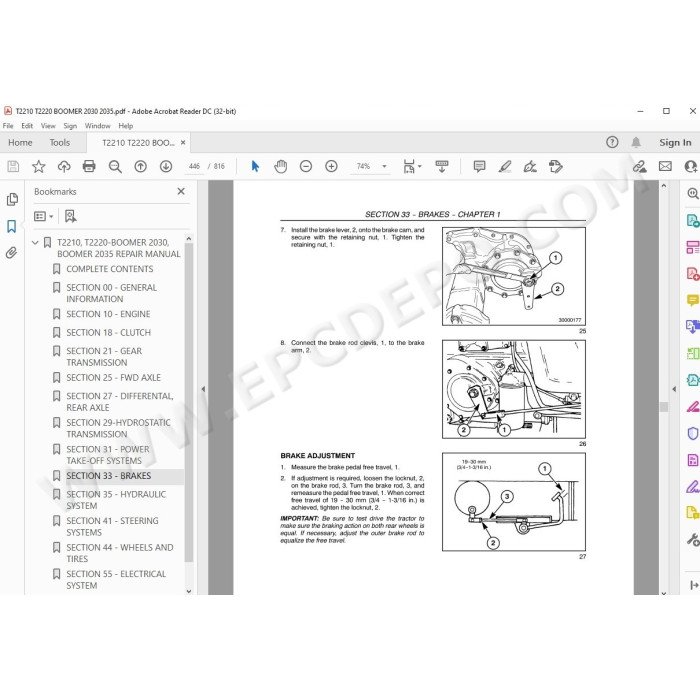The width and height of the screenshot is (700, 700).
Task: Open SECTION 21 - GEAR TRANSMISSION
Action: pos(104,357)
